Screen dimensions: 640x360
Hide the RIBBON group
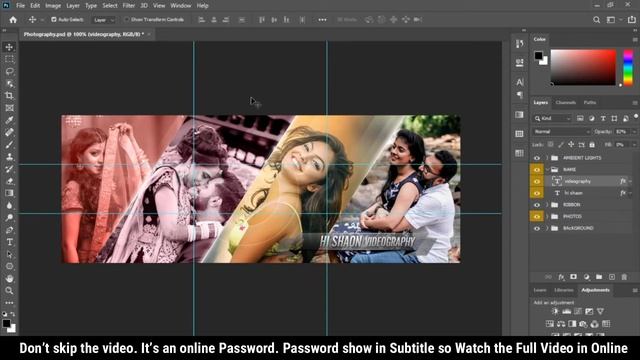click(x=537, y=204)
